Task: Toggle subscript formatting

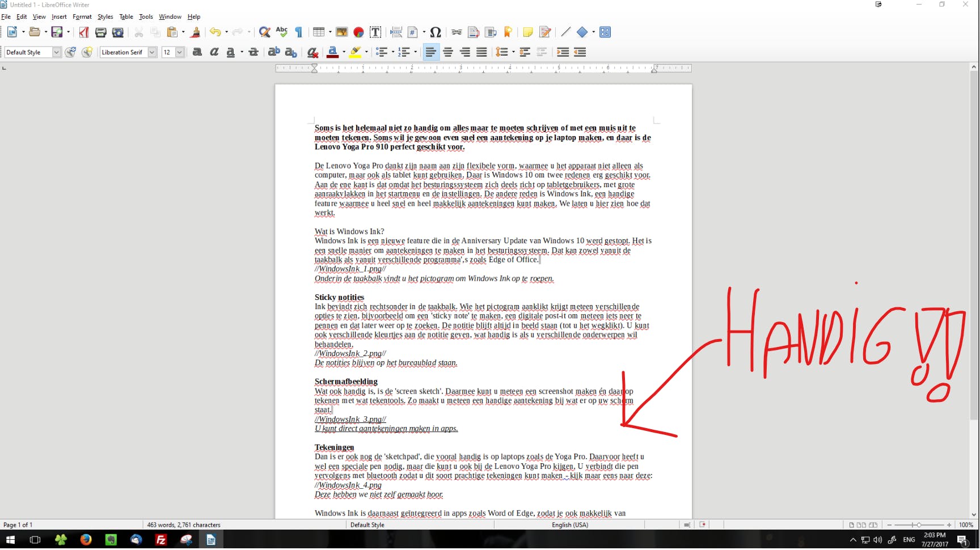Action: [x=291, y=53]
